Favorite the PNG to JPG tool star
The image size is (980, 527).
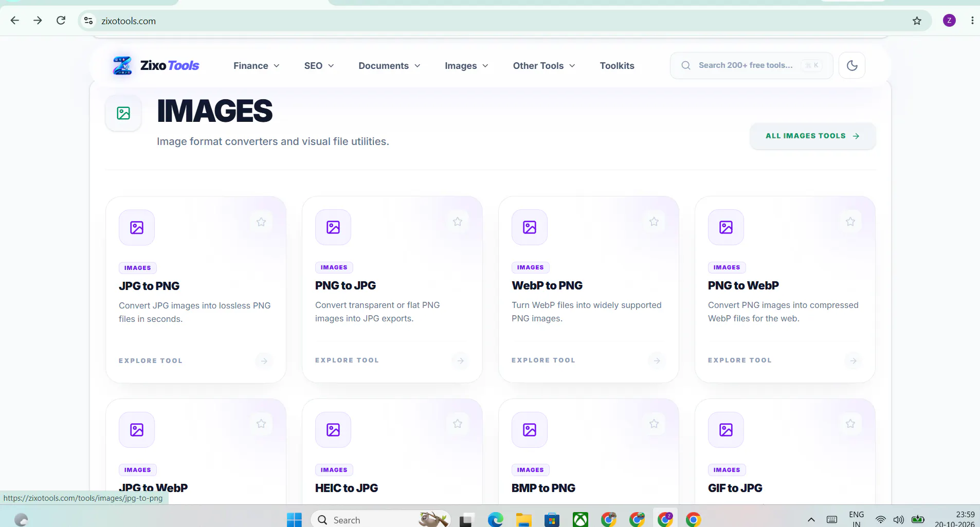click(458, 222)
